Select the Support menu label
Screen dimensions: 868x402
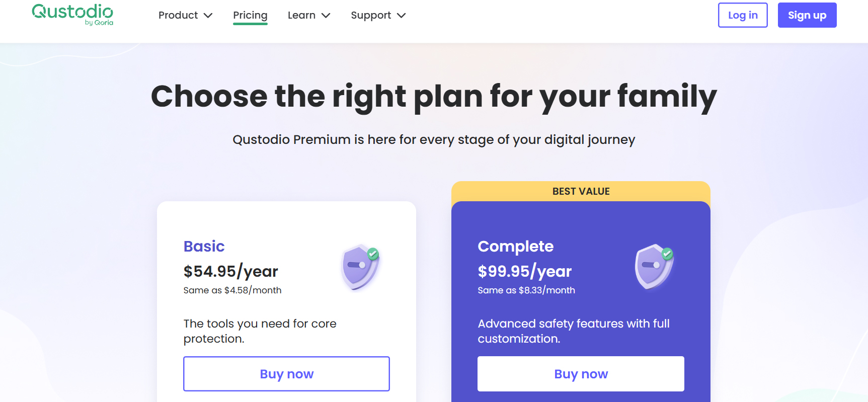371,16
